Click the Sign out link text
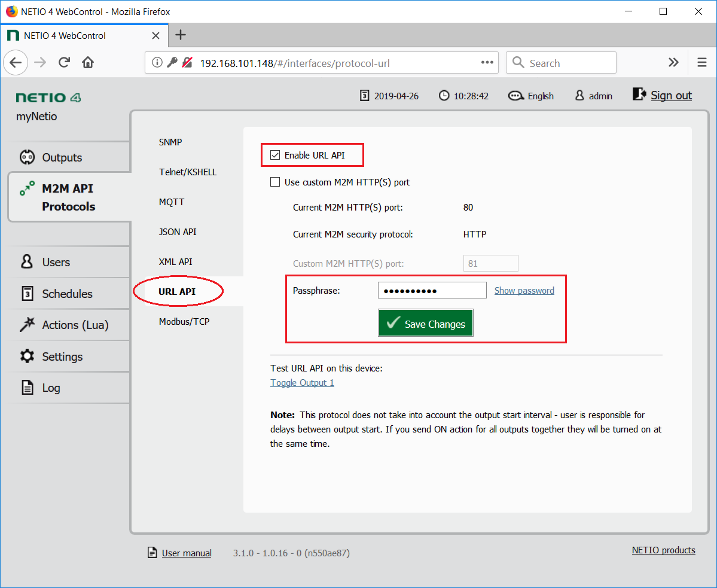717x588 pixels. tap(671, 95)
